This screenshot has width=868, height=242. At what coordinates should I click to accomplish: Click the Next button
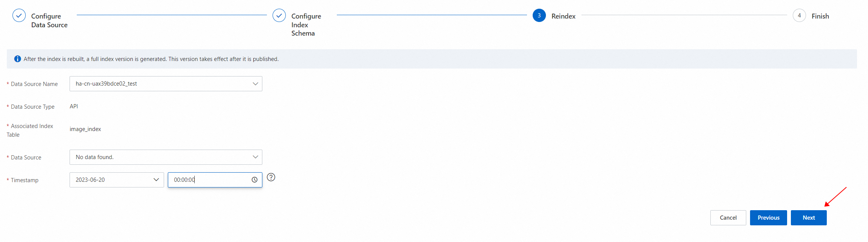(x=809, y=218)
